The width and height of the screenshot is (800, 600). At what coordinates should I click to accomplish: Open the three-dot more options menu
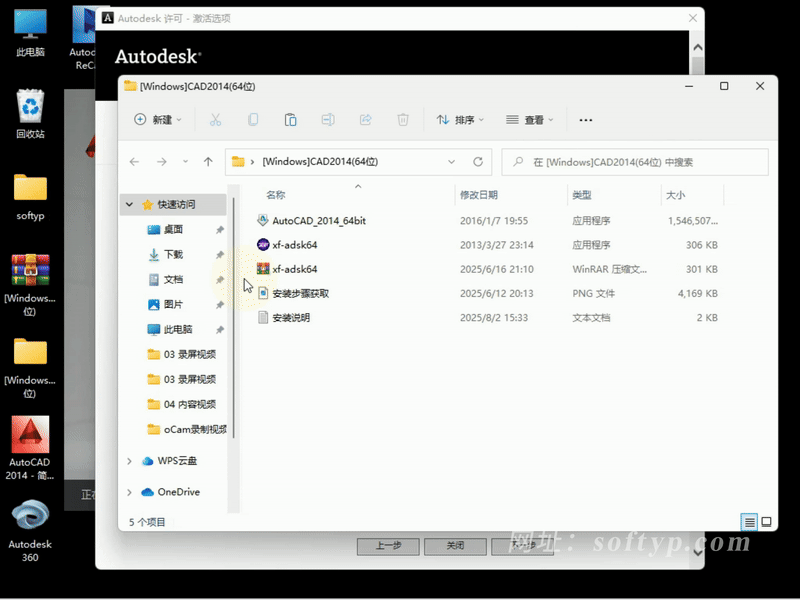click(x=586, y=120)
